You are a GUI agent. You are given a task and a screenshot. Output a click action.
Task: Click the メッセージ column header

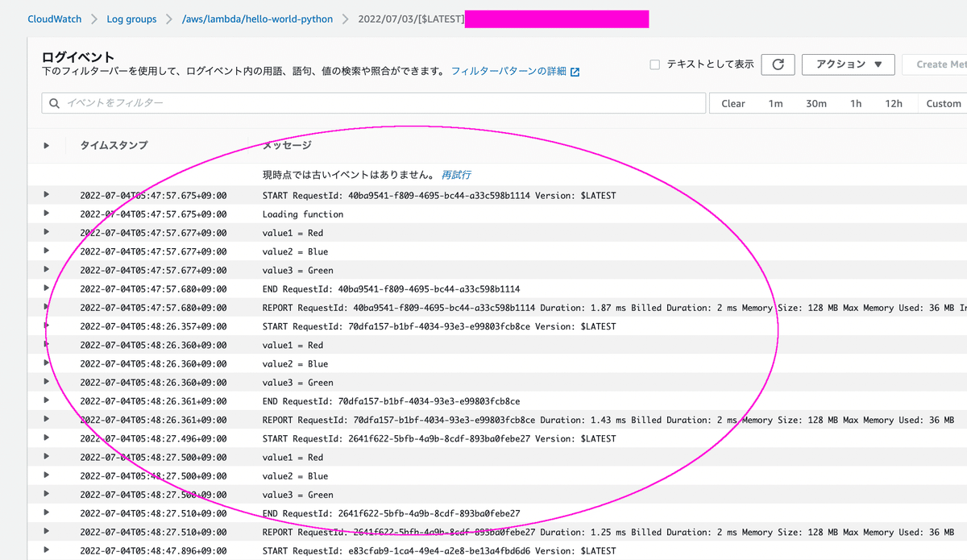coord(287,146)
